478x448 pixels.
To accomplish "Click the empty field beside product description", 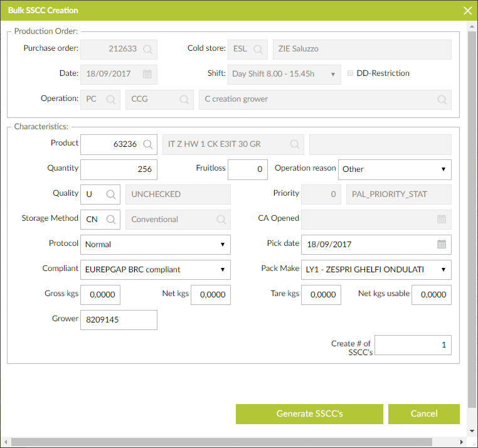I will [x=380, y=144].
